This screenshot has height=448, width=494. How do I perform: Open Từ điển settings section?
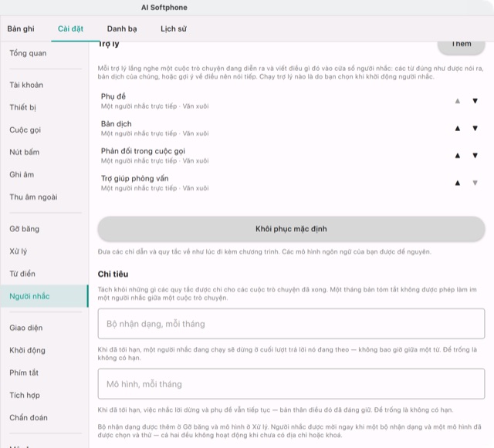[45, 274]
